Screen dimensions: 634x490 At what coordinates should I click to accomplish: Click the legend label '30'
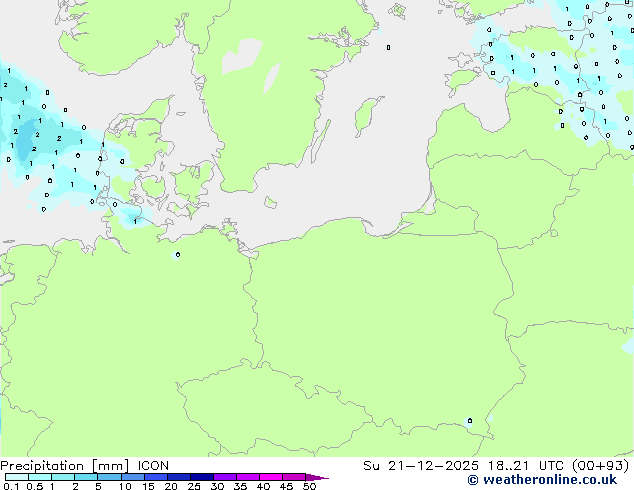(218, 486)
